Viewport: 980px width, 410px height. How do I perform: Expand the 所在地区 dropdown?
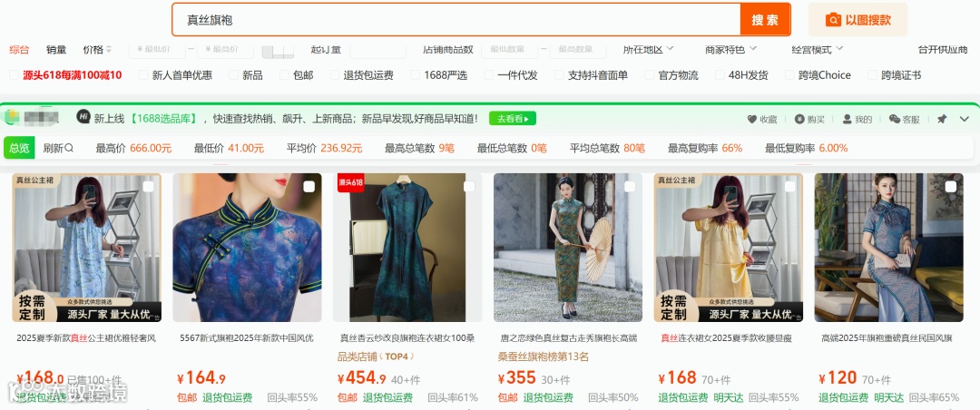pyautogui.click(x=648, y=49)
